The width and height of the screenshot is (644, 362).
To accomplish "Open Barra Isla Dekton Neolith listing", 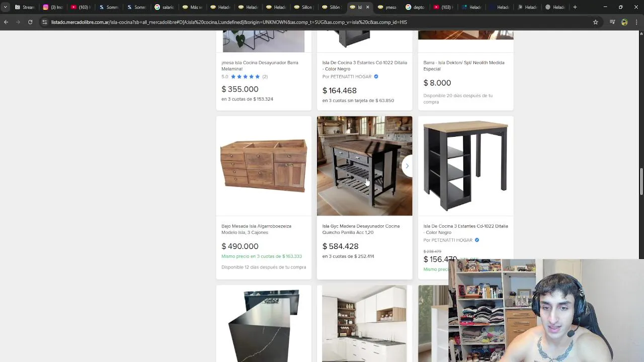I will [x=463, y=66].
